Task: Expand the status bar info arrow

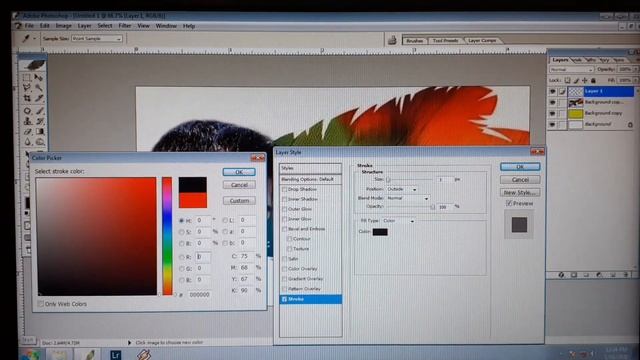Action: point(129,343)
